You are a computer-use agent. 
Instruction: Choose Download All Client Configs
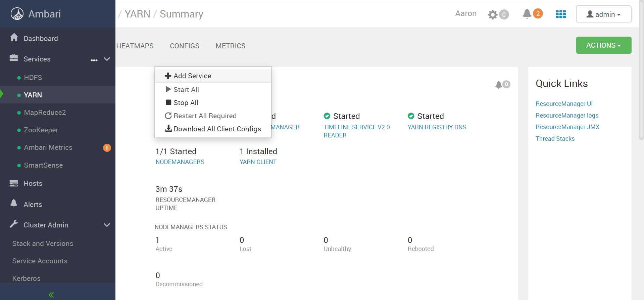point(213,129)
